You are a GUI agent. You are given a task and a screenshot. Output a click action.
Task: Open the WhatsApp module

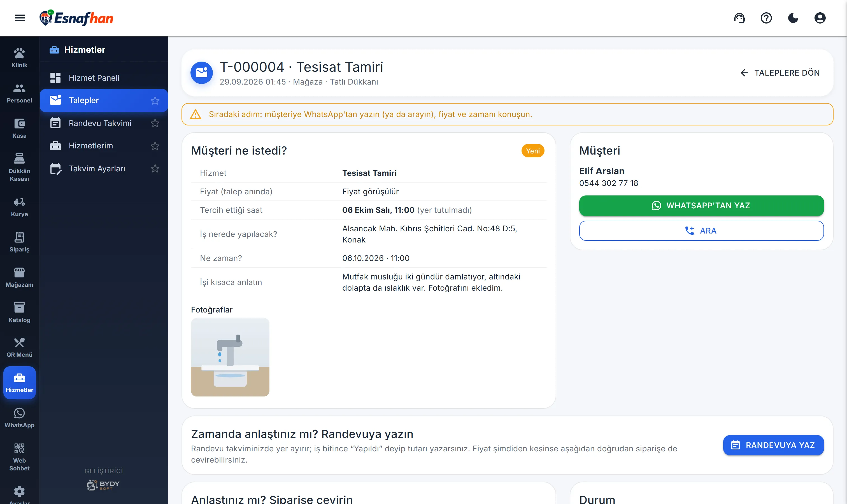pyautogui.click(x=19, y=418)
